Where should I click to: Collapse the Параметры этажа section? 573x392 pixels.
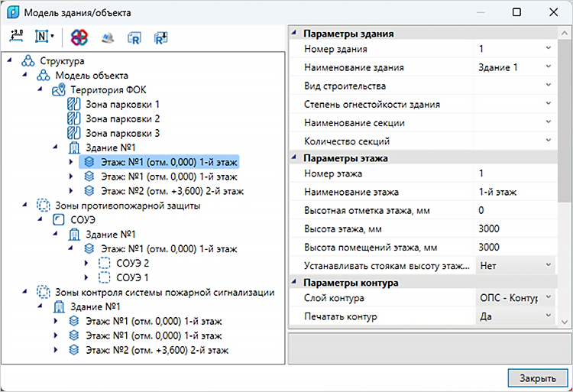coord(294,158)
